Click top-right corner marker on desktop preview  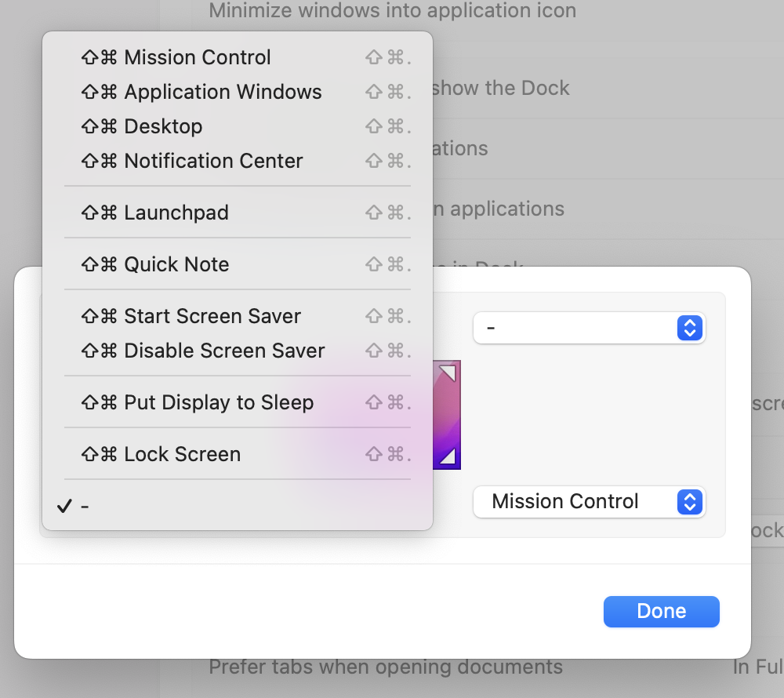(448, 372)
